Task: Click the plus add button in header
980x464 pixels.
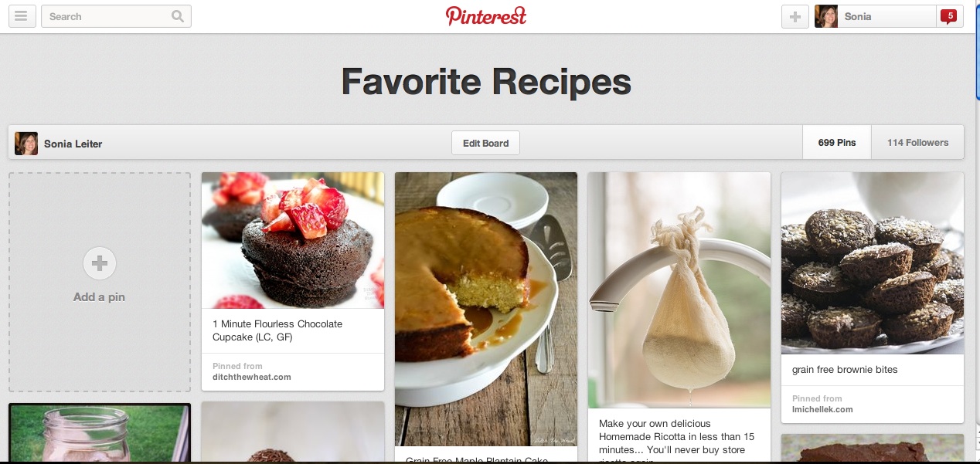Action: tap(795, 16)
